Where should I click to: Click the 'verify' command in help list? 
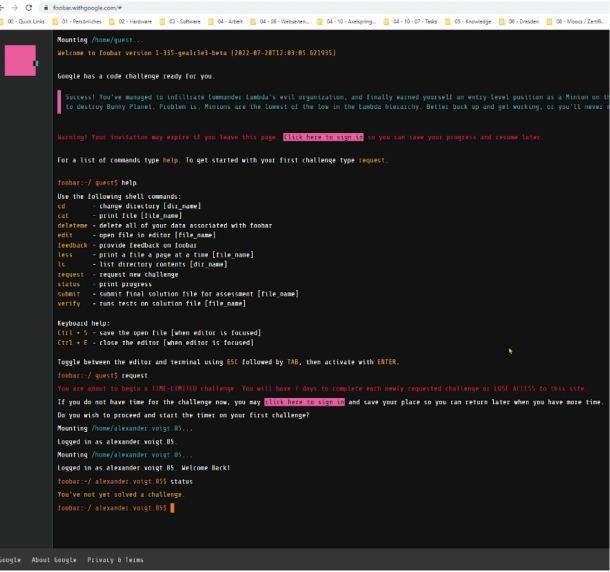click(68, 304)
